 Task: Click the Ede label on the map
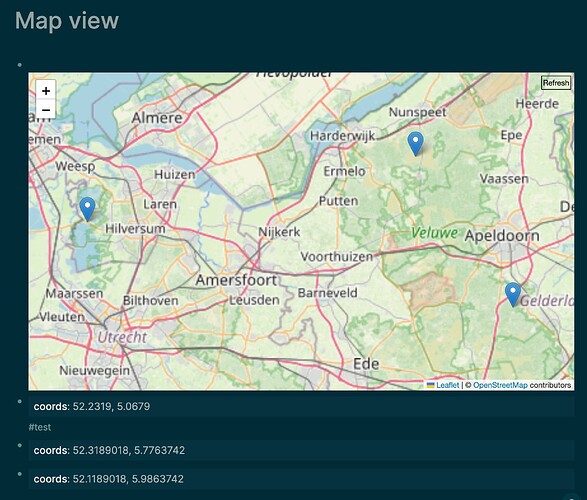(366, 364)
